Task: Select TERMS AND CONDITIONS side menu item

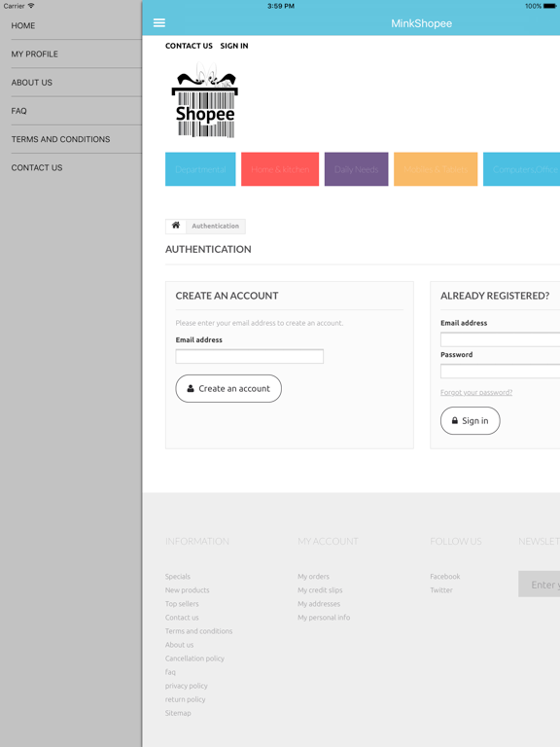Action: click(60, 139)
